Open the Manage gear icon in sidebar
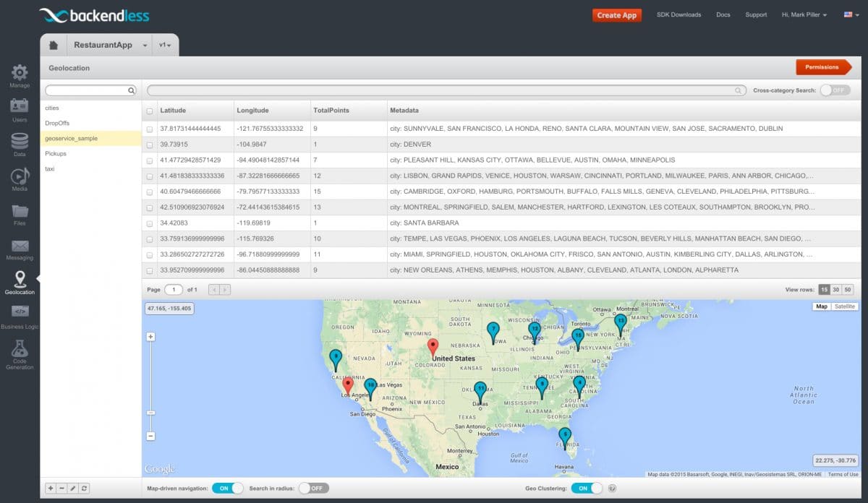The height and width of the screenshot is (503, 868). 20,72
